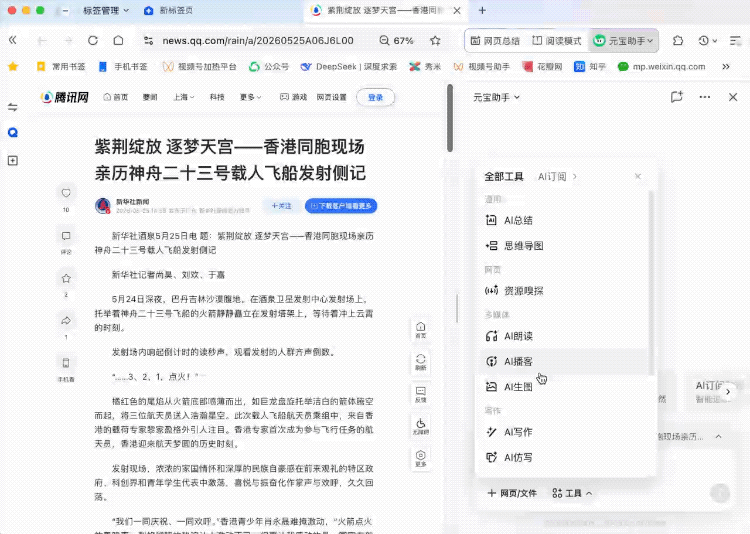750x534 pixels.
Task: Click 网页/文件 add button
Action: click(x=512, y=493)
